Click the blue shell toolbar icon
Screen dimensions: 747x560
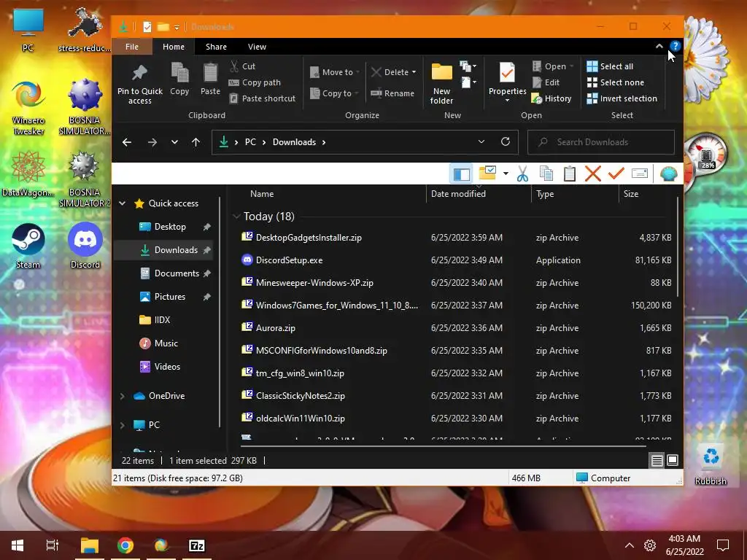669,174
